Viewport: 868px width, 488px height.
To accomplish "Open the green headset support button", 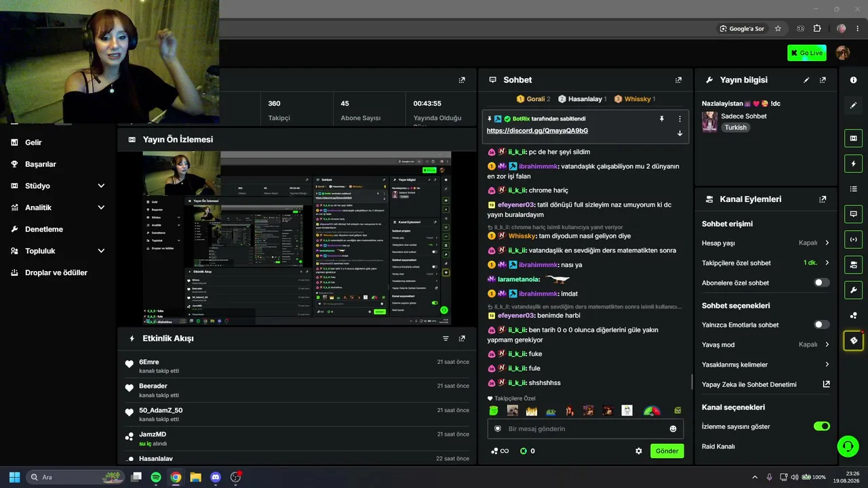I will (x=848, y=446).
